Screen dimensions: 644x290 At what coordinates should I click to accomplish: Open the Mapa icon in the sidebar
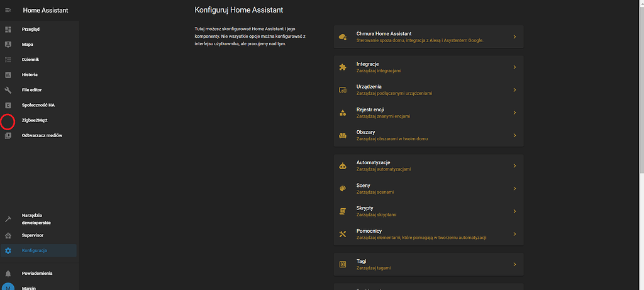click(8, 45)
